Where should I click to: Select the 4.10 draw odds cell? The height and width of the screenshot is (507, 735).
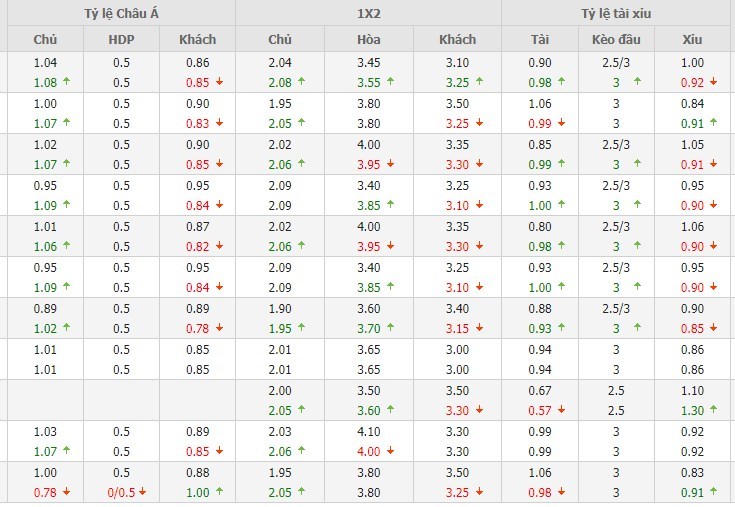(x=369, y=429)
